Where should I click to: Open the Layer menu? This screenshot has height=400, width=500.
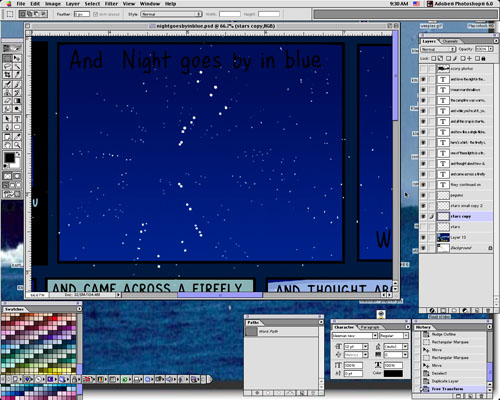73,4
